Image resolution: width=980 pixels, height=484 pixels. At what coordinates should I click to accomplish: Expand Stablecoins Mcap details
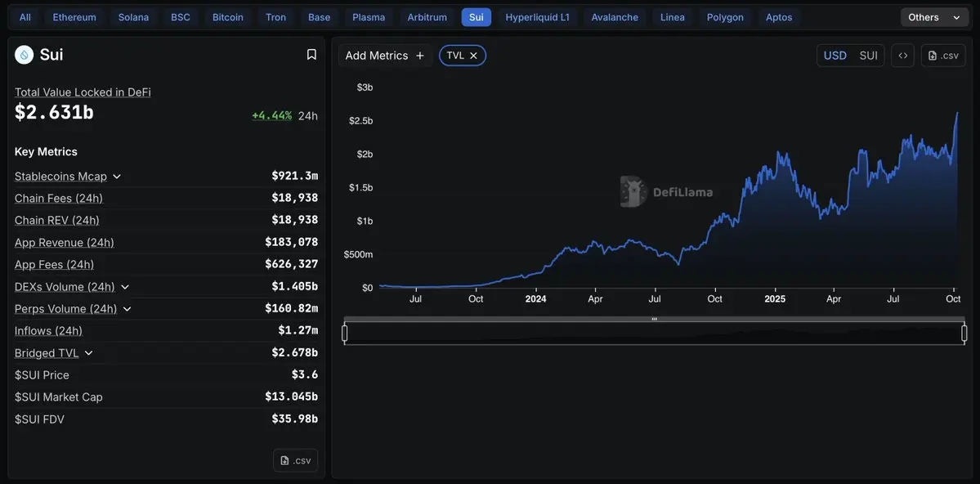pyautogui.click(x=117, y=177)
